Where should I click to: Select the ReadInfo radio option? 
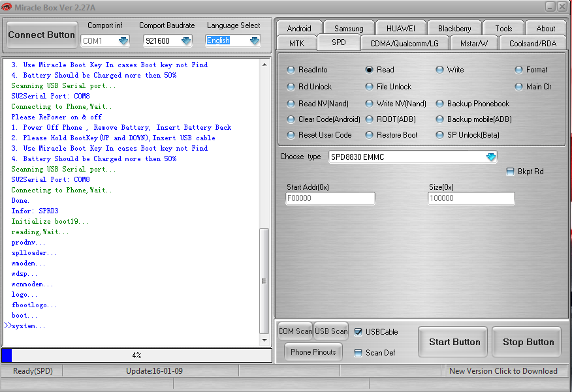[x=291, y=70]
